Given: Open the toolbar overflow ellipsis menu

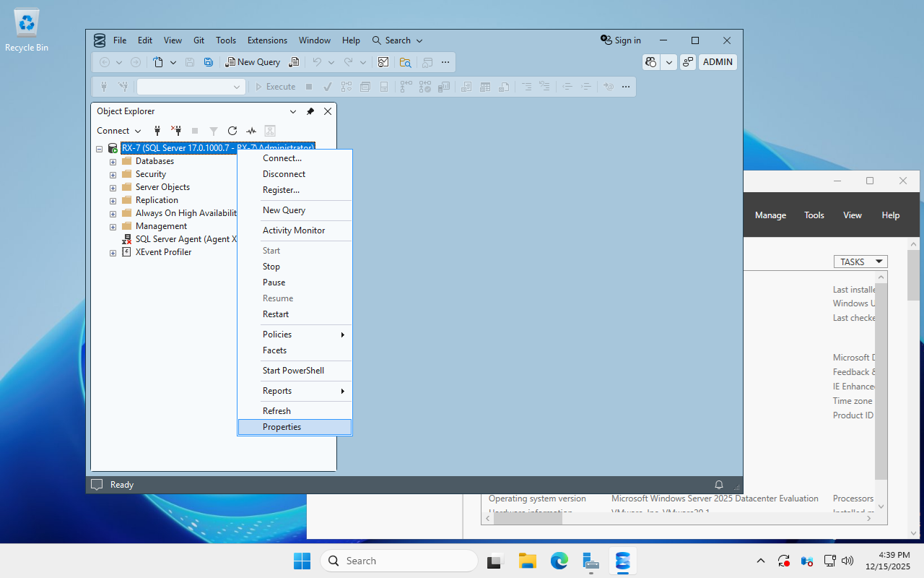Looking at the screenshot, I should point(445,62).
